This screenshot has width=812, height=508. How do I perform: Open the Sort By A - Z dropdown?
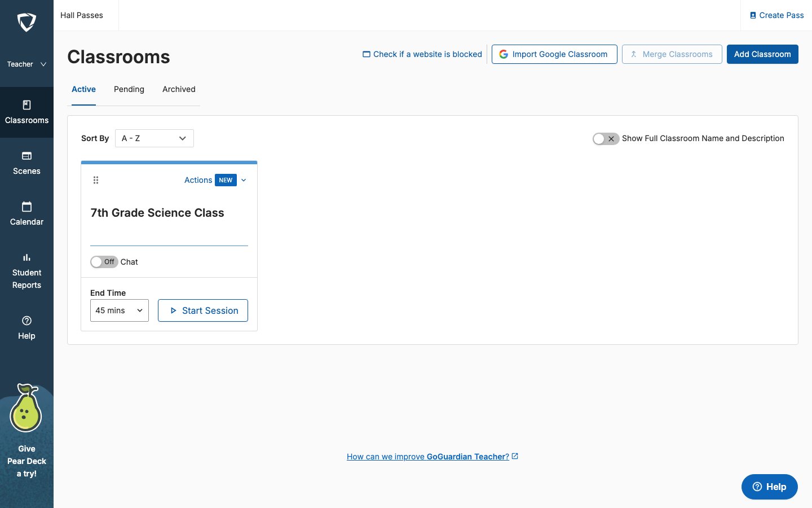tap(155, 138)
